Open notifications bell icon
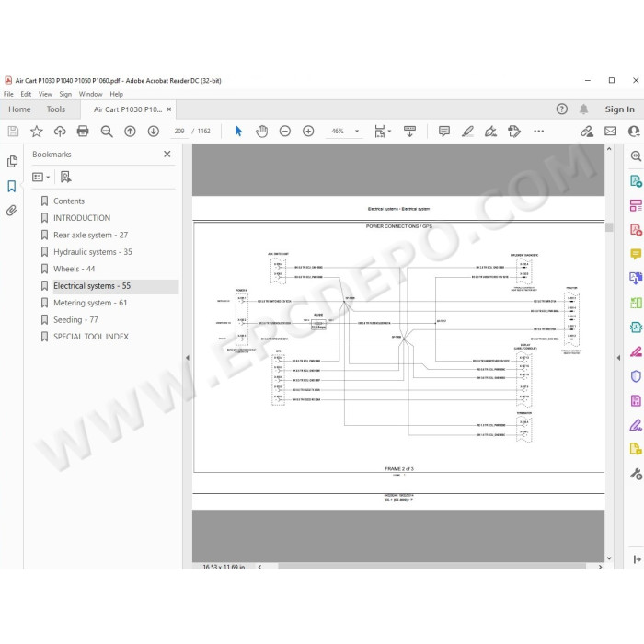This screenshot has height=644, width=644. pos(583,109)
